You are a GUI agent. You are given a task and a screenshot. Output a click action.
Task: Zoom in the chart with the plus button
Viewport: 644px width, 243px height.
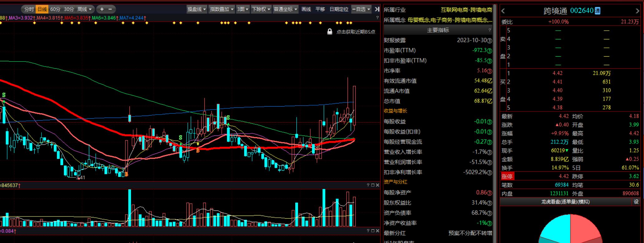coord(102,9)
